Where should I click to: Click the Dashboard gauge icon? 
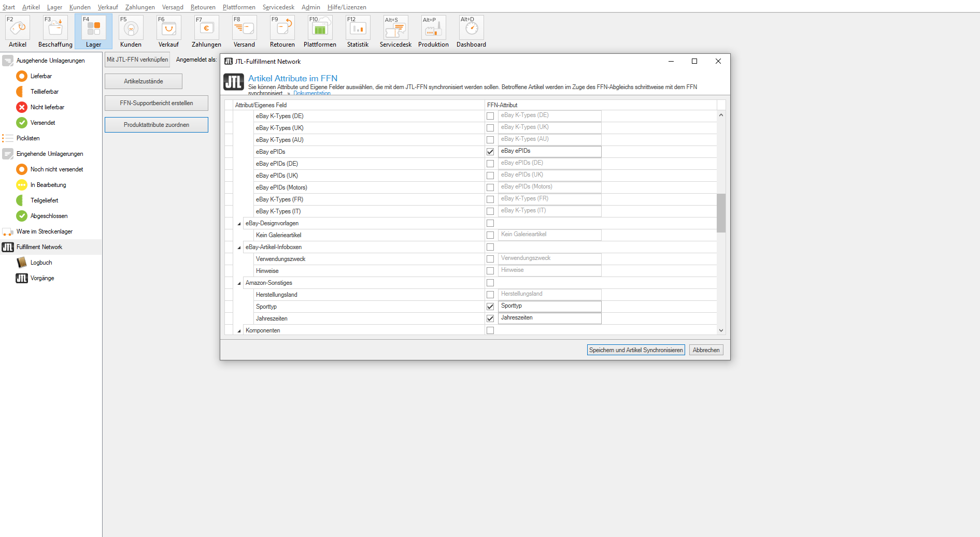471,27
